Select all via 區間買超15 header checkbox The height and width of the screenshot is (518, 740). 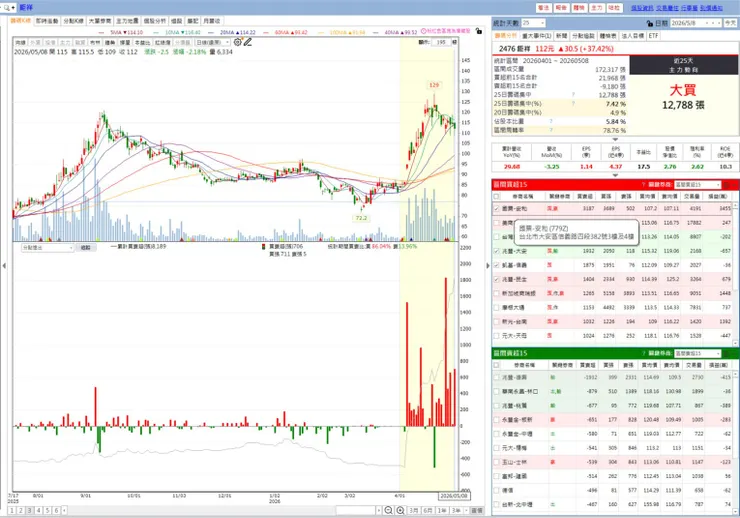coord(496,196)
